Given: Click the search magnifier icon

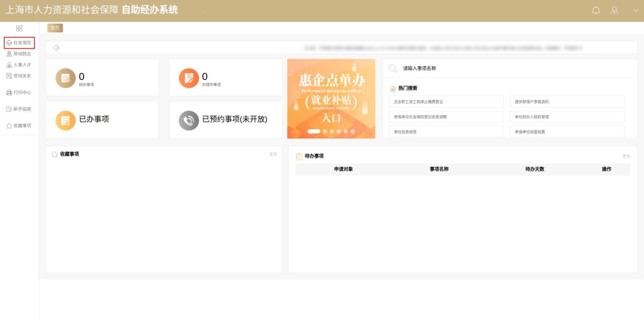Looking at the screenshot, I should (x=393, y=69).
